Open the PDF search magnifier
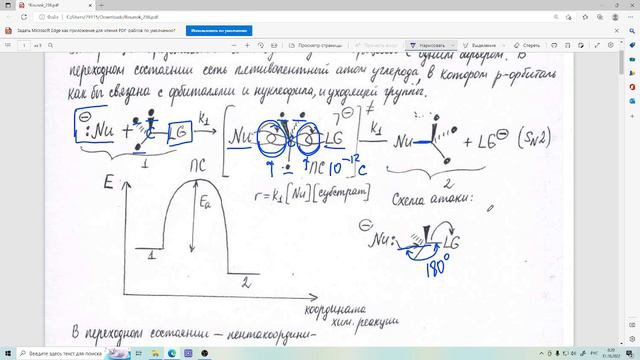The width and height of the screenshot is (640, 360). pyautogui.click(x=51, y=45)
